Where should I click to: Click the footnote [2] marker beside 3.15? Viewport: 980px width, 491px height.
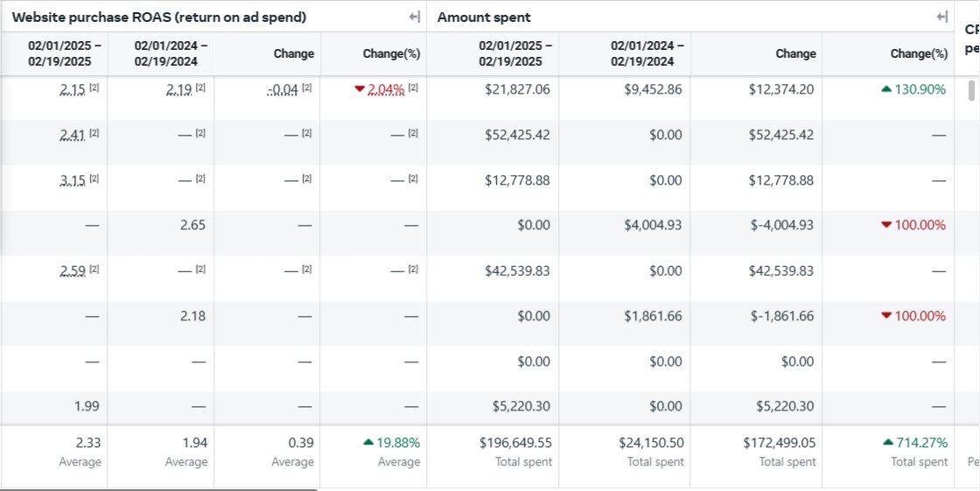pos(94,179)
